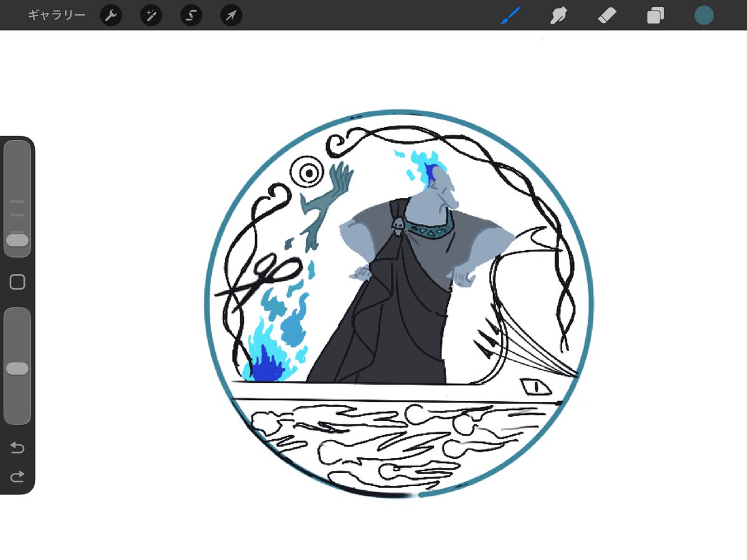747x560 pixels.
Task: Activate the Transform arrow tool
Action: pyautogui.click(x=231, y=16)
